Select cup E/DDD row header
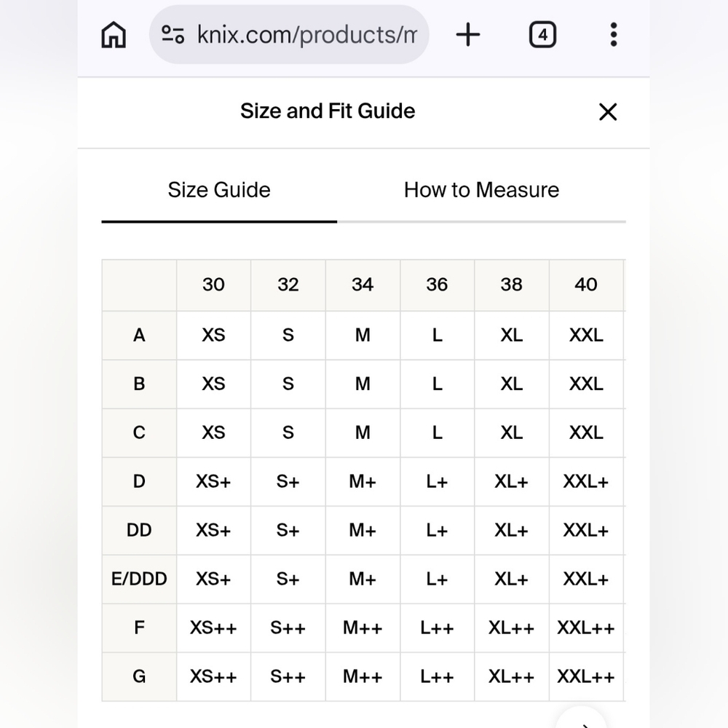The image size is (728, 728). (x=139, y=579)
